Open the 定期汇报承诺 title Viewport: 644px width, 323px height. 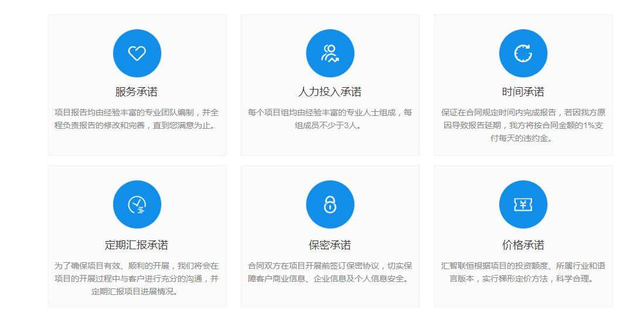pyautogui.click(x=137, y=245)
